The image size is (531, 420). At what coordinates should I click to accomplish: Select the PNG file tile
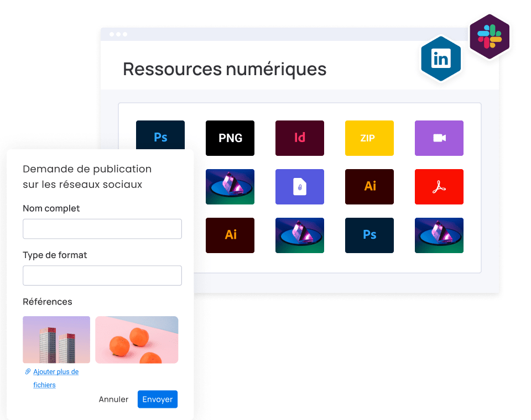click(x=230, y=138)
